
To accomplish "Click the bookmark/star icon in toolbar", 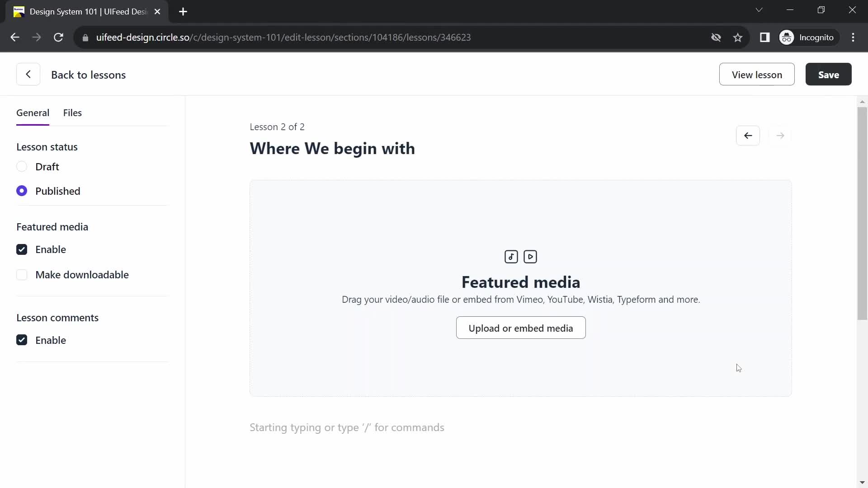I will coord(738,37).
